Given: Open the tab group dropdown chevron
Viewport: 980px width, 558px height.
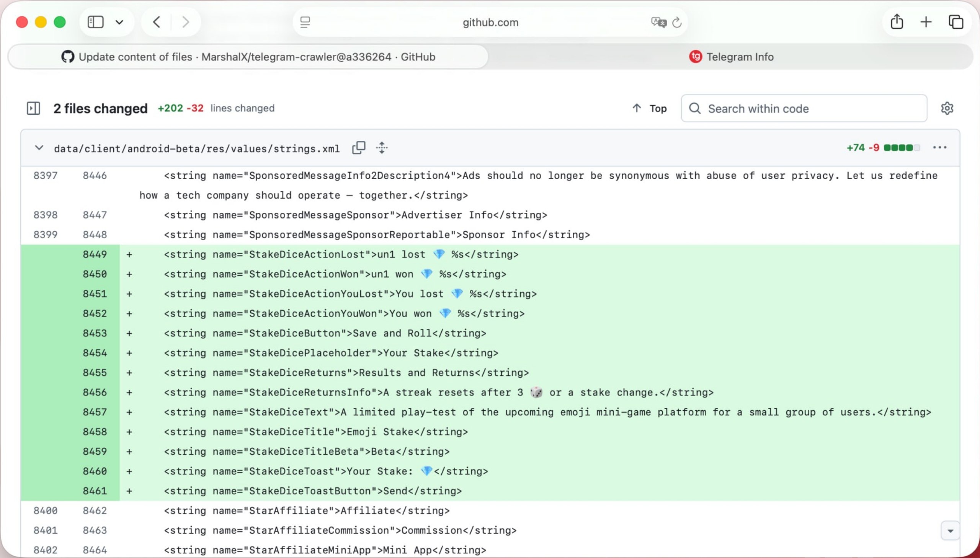Looking at the screenshot, I should pyautogui.click(x=119, y=22).
